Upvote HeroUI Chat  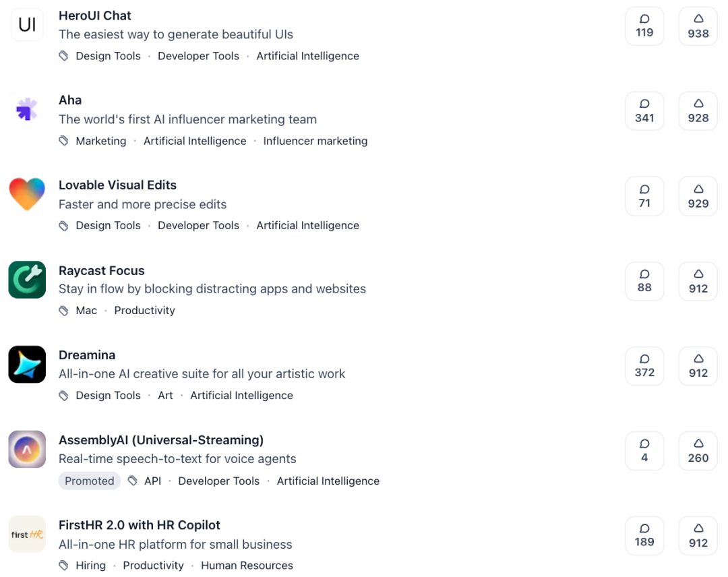click(698, 26)
